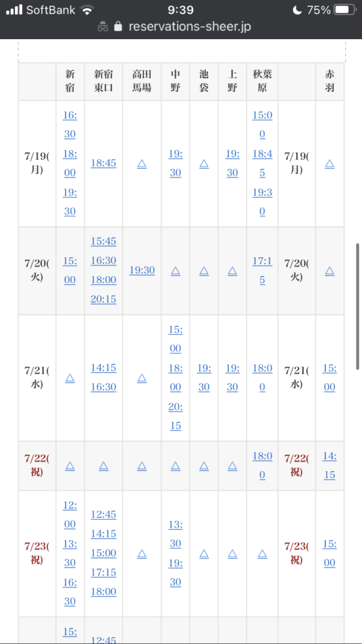Tap the triangle for 新宿東口 on 7/22
The width and height of the screenshot is (362, 644).
[104, 466]
